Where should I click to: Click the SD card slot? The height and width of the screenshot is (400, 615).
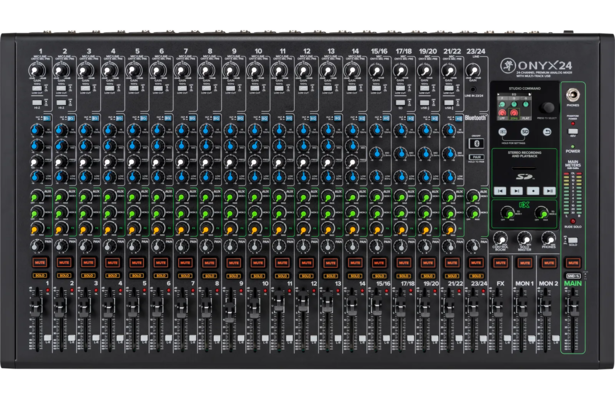pos(524,168)
